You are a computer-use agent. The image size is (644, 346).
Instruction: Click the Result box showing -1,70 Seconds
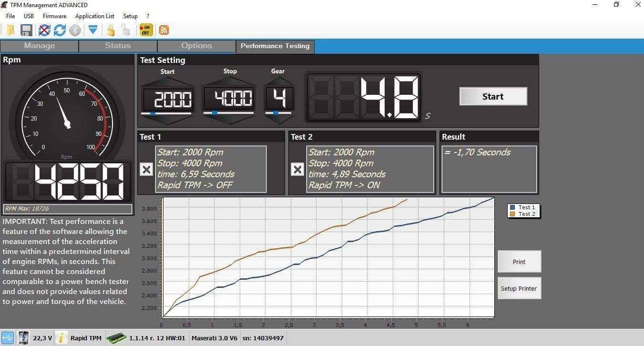coord(490,169)
